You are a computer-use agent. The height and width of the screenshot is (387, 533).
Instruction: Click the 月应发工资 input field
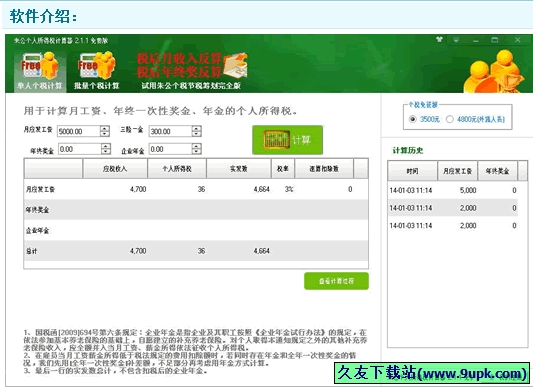click(79, 131)
